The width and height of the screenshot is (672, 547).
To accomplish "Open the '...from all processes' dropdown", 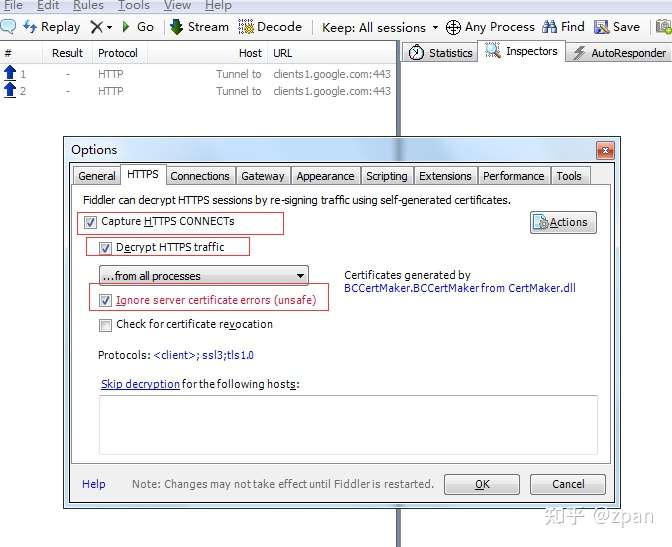I will [204, 276].
